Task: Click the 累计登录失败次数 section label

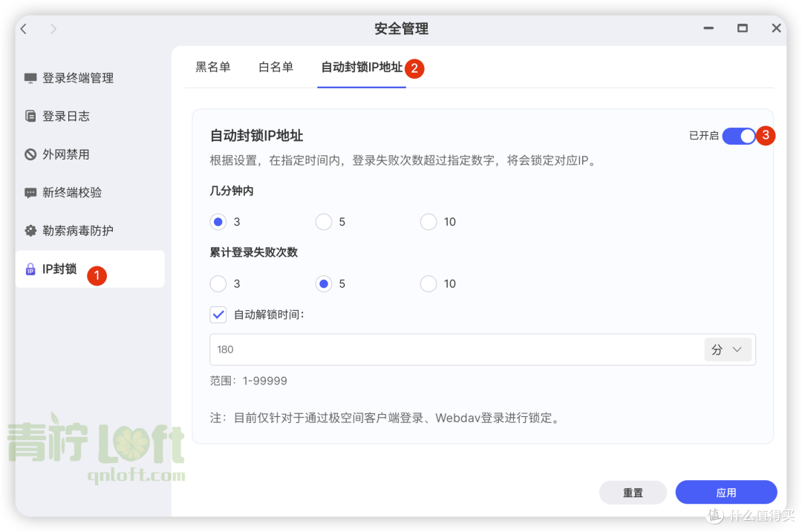Action: pyautogui.click(x=254, y=252)
